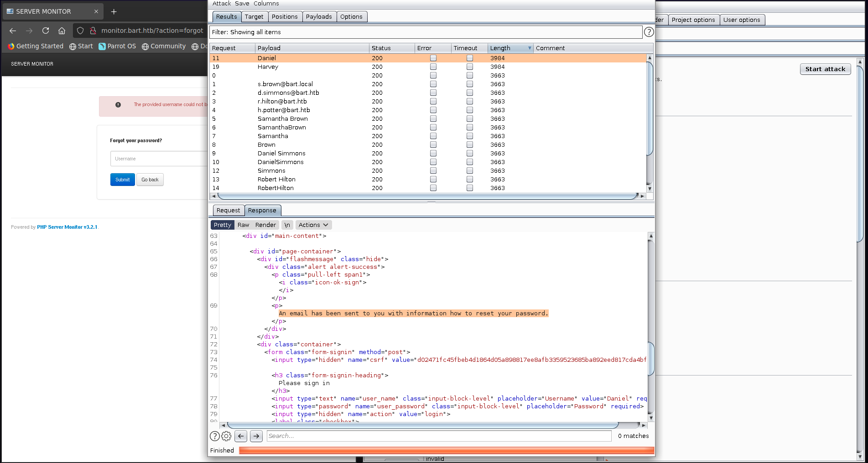Open the Columns menu

coord(266,4)
